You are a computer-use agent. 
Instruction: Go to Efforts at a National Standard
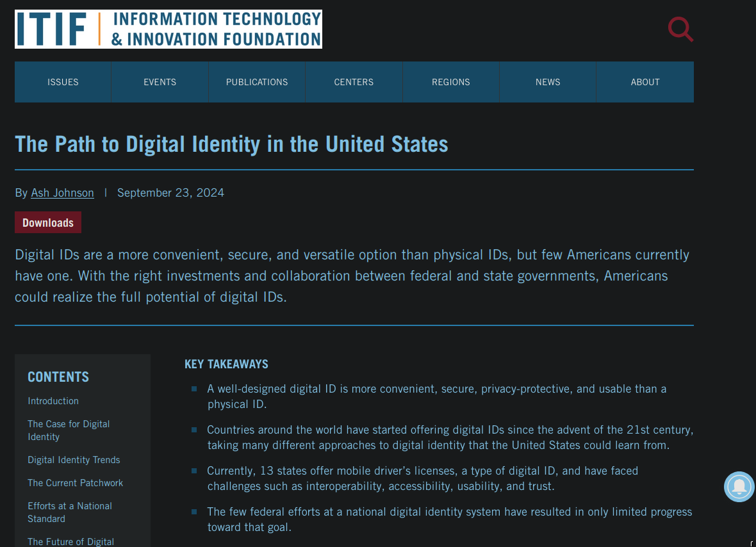coord(70,512)
